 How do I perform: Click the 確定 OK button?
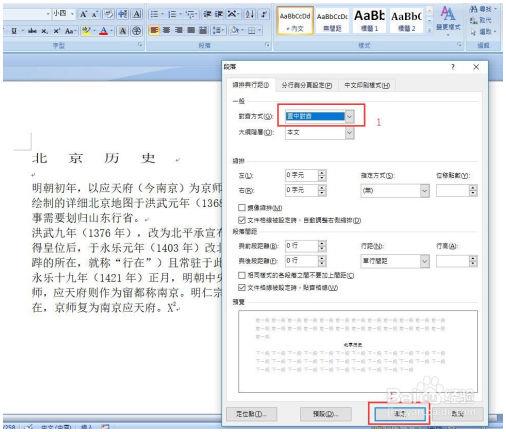(x=400, y=414)
